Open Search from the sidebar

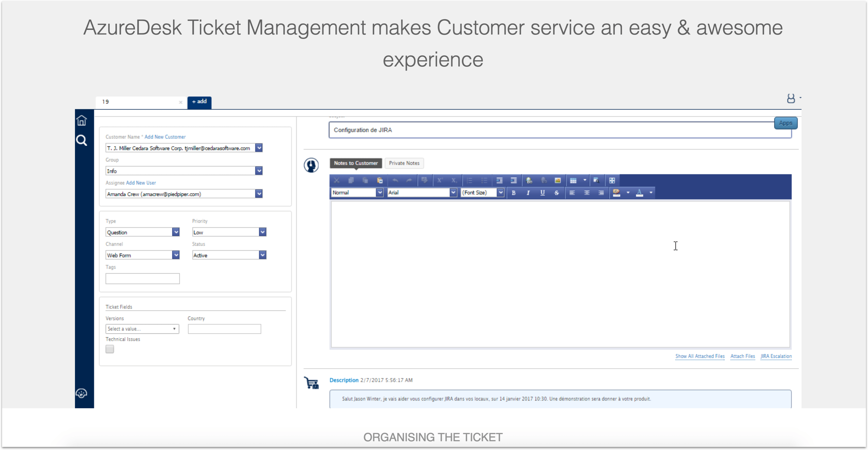tap(82, 140)
